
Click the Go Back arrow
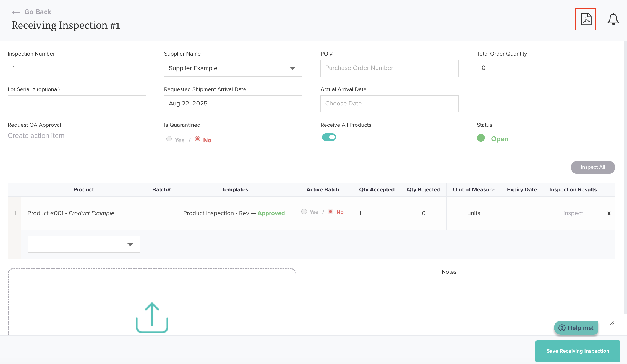[x=16, y=12]
